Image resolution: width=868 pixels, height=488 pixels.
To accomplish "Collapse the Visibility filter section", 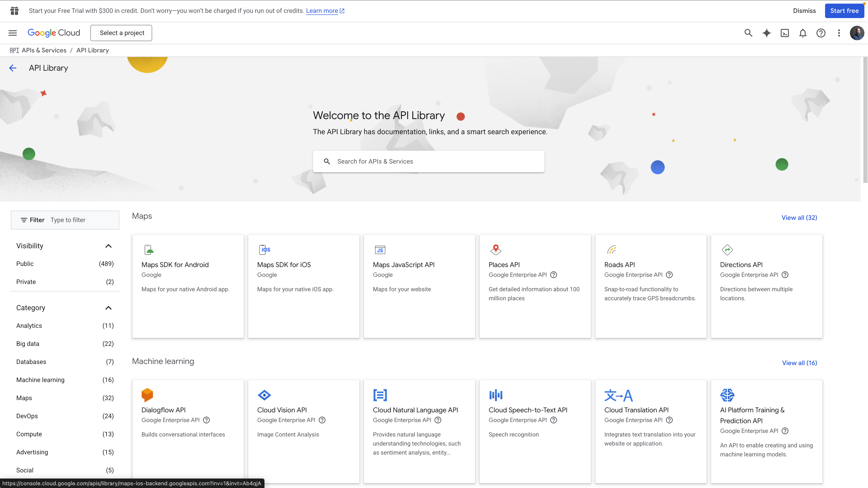I will (108, 246).
